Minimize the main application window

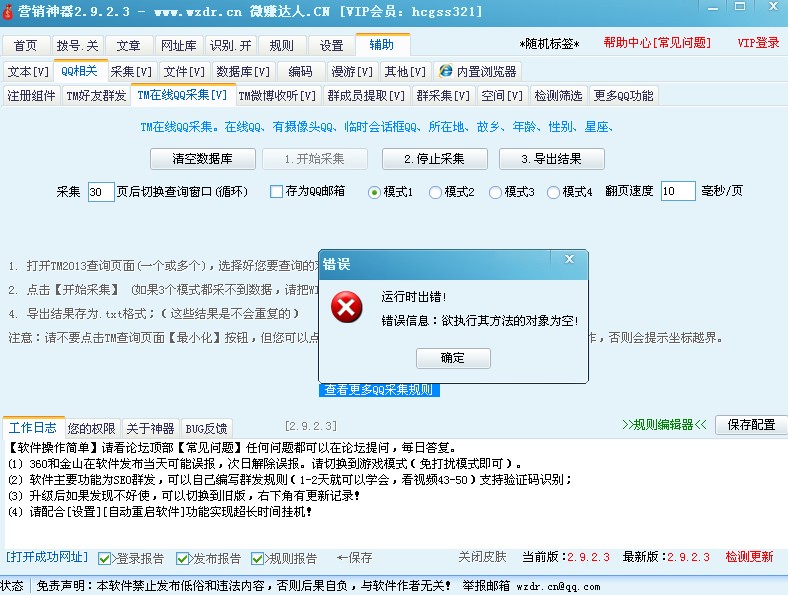pyautogui.click(x=713, y=8)
